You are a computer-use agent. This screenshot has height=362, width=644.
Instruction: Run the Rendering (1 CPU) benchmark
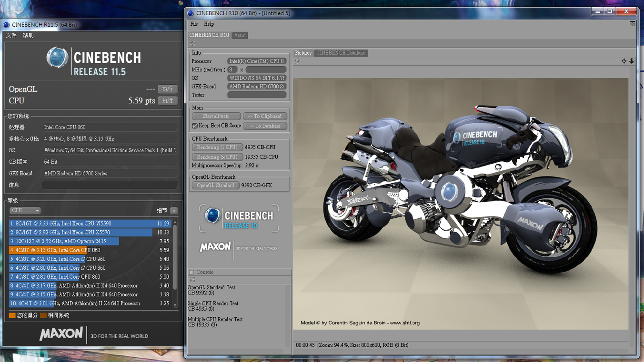[217, 147]
